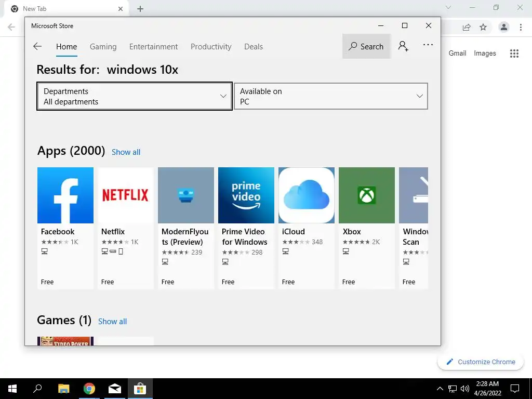Click the Results for windows 10x heading
This screenshot has height=399, width=532.
click(x=107, y=70)
